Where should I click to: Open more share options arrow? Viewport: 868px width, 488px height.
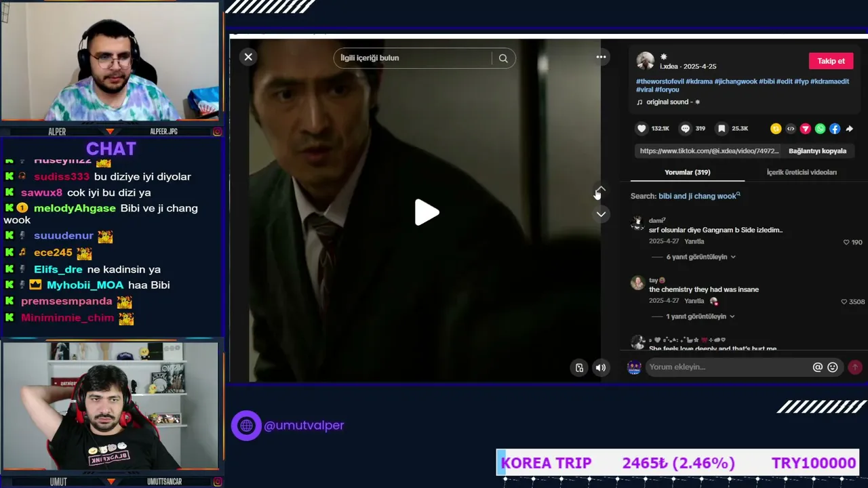[849, 129]
